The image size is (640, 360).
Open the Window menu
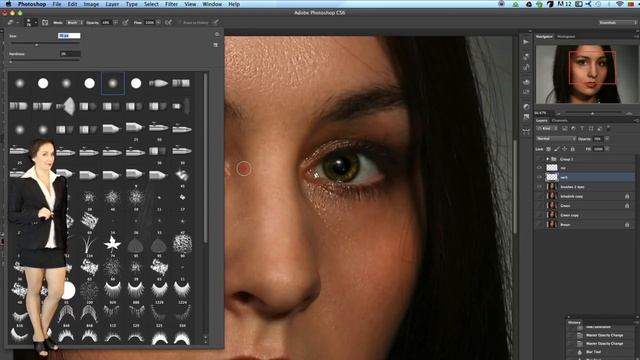click(212, 4)
